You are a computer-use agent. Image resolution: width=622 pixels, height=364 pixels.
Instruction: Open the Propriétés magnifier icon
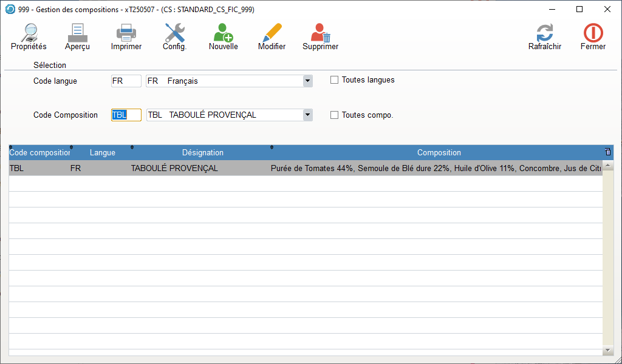(29, 33)
